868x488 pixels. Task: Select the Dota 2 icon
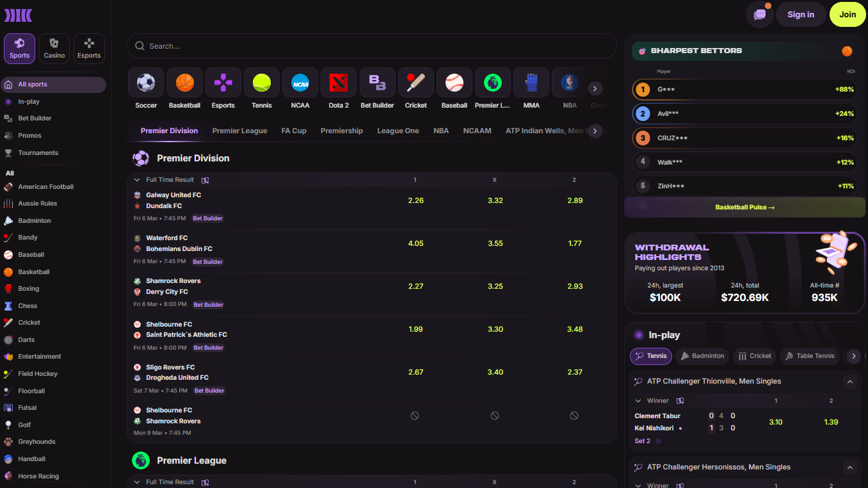[x=339, y=83]
